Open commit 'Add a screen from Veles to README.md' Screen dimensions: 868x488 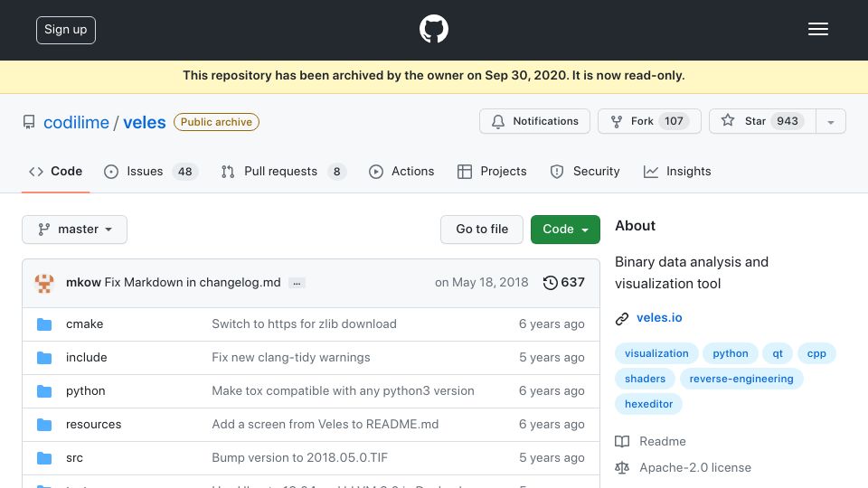[325, 425]
